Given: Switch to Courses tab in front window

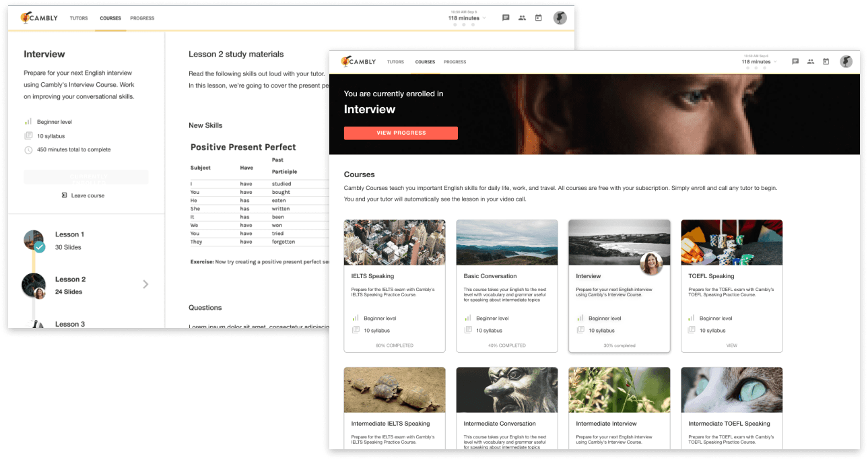Looking at the screenshot, I should (425, 62).
